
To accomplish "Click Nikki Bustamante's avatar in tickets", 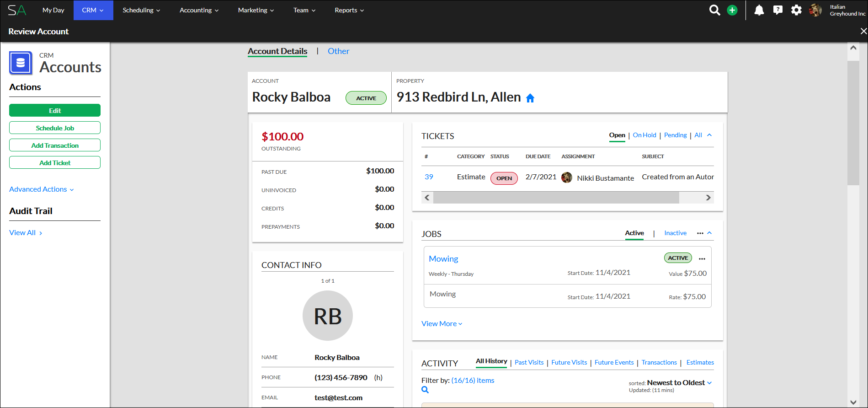I will pos(567,177).
